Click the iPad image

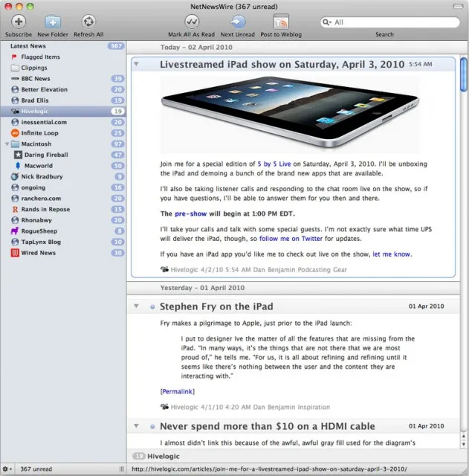click(x=290, y=115)
